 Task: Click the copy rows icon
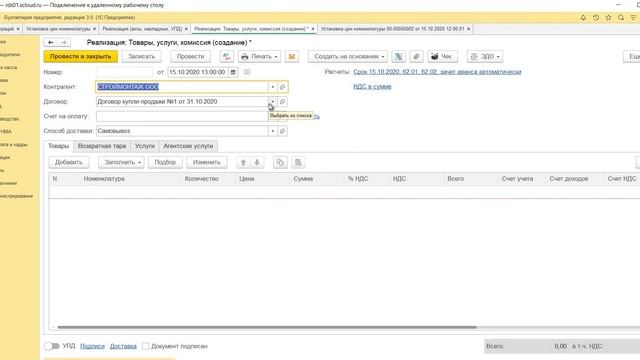pyautogui.click(x=280, y=162)
